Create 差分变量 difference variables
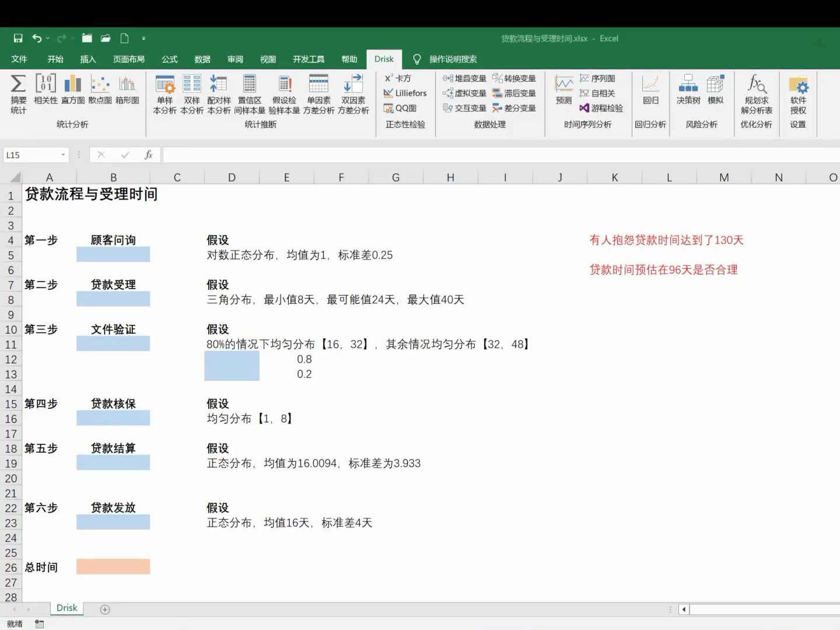The height and width of the screenshot is (630, 840). click(x=514, y=108)
